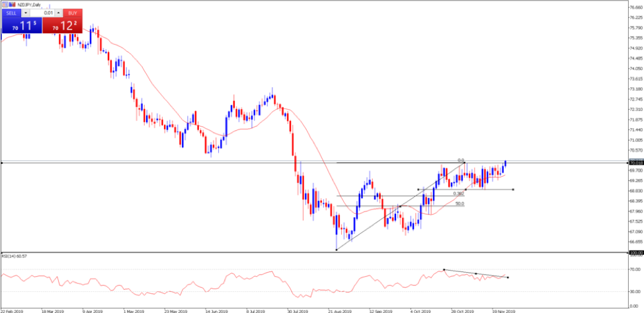The width and height of the screenshot is (644, 313).
Task: Select the Fibonacci trendline anchor at the August low
Action: 337,250
